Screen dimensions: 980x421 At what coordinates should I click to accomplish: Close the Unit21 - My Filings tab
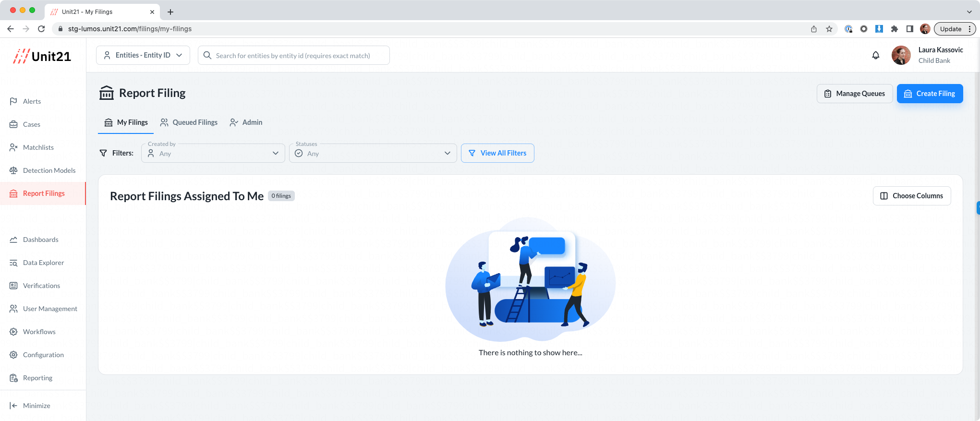152,12
